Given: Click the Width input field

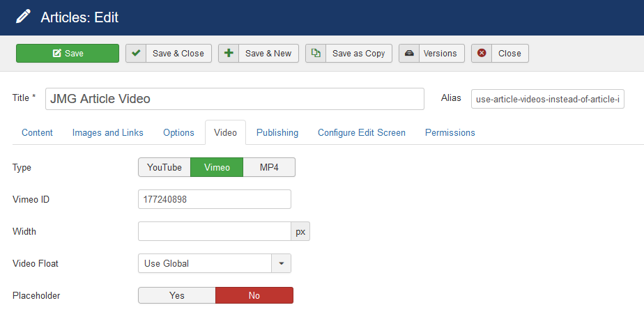Looking at the screenshot, I should pos(215,231).
